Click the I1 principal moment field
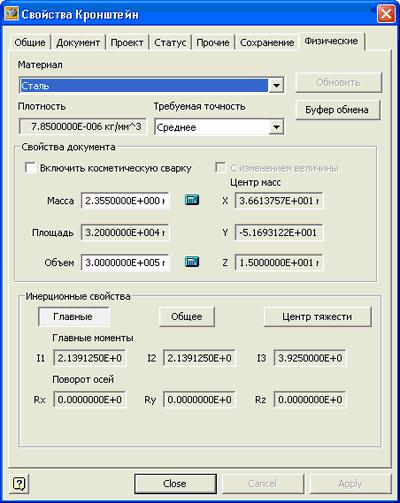The image size is (400, 503). tap(90, 358)
